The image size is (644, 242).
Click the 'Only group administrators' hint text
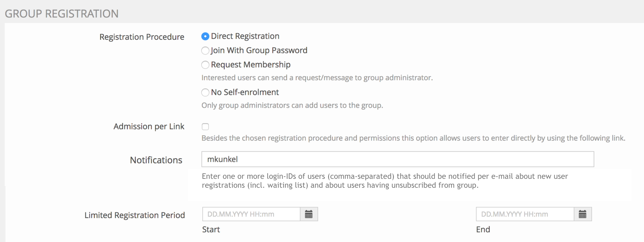(292, 105)
